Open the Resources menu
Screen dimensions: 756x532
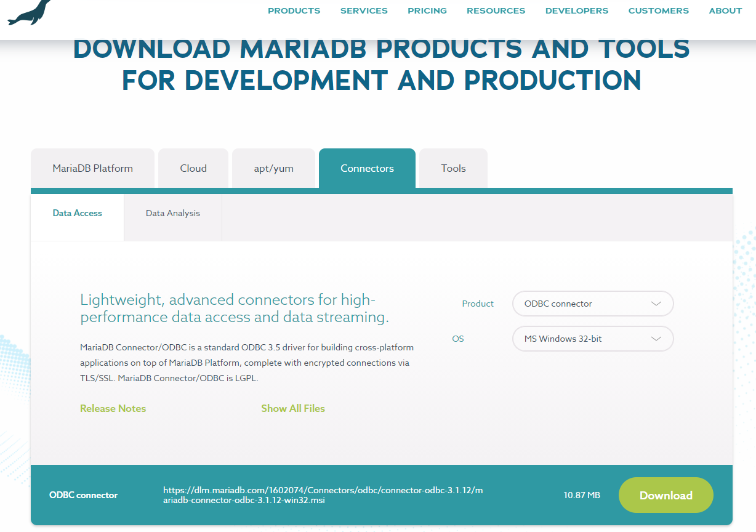(496, 10)
